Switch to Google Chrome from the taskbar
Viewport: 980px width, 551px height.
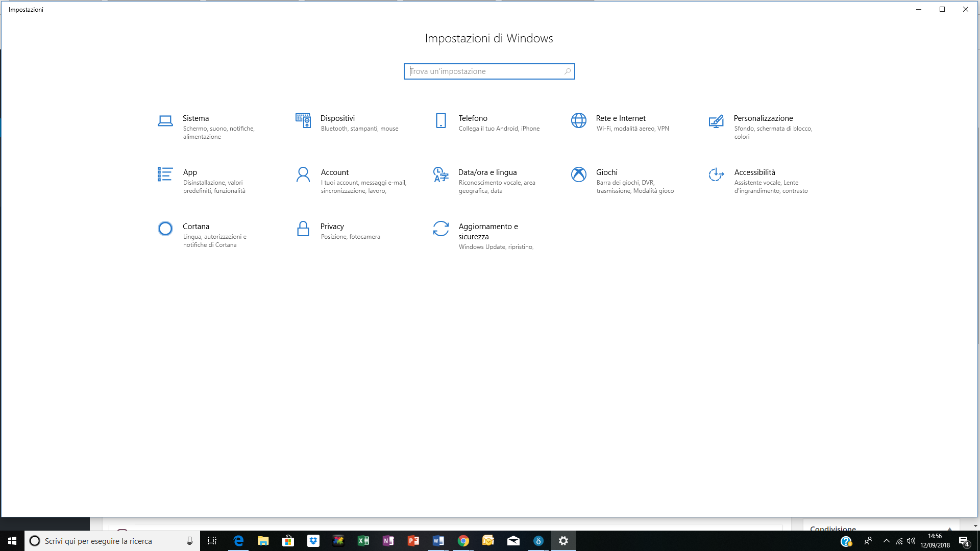click(463, 541)
